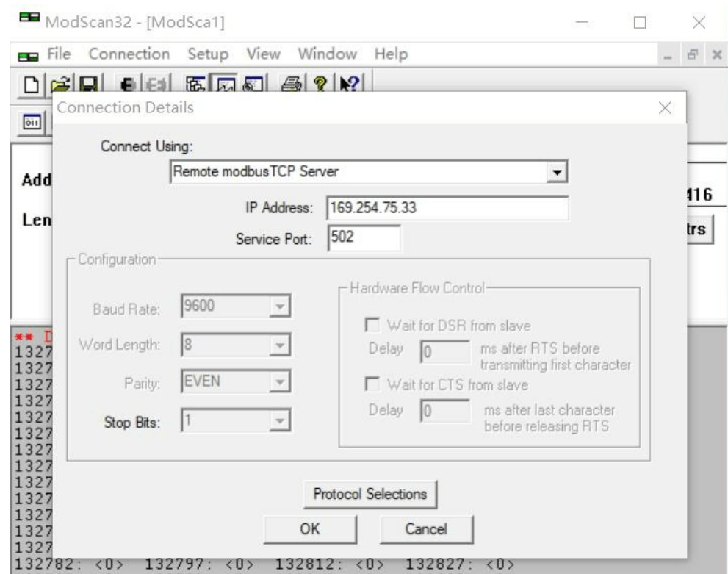
Task: Click the Show Traffic toolbar icon
Action: (253, 85)
